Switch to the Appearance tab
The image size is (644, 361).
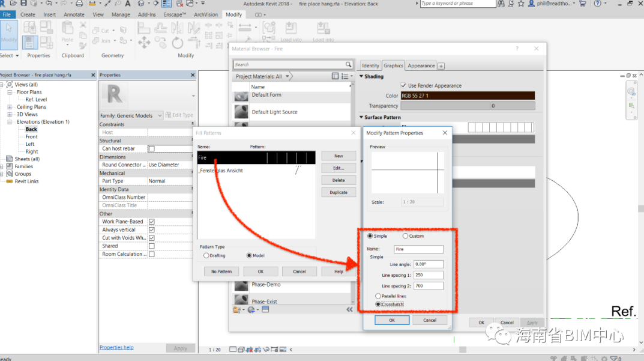click(x=421, y=65)
